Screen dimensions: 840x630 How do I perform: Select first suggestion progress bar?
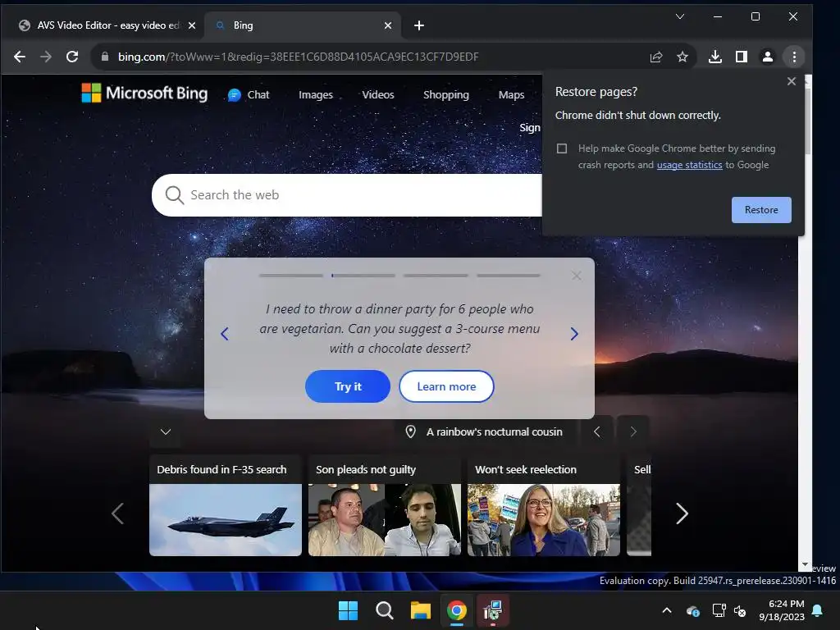pyautogui.click(x=291, y=276)
